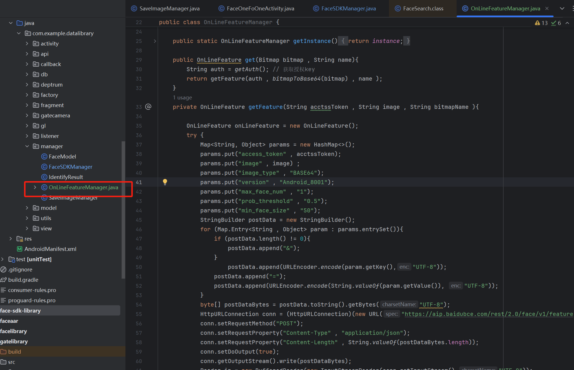This screenshot has width=575, height=372.
Task: Open IdentifyResult class in tree
Action: (66, 177)
